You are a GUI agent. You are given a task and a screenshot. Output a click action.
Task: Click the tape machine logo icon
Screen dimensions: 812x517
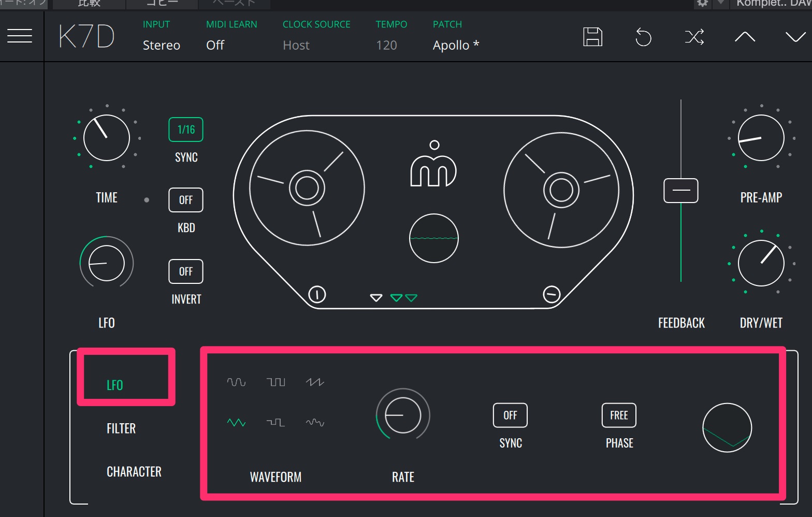pyautogui.click(x=433, y=164)
